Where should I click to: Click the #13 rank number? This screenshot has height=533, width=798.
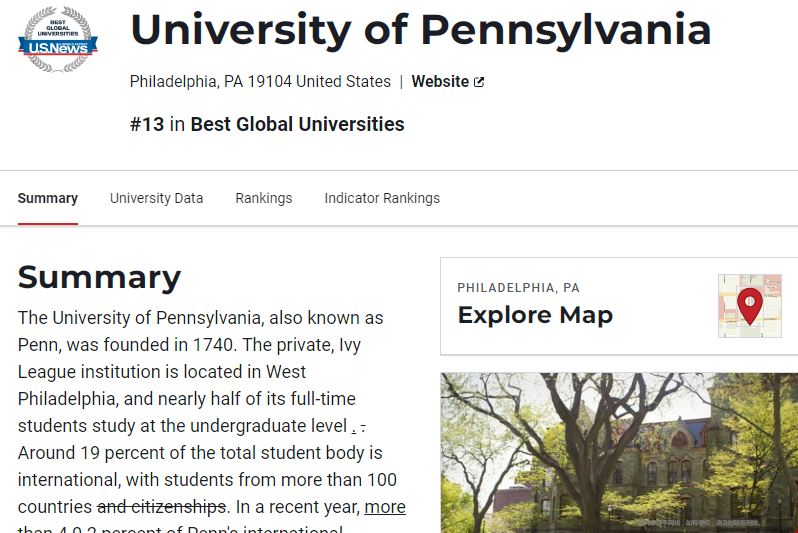click(x=147, y=125)
